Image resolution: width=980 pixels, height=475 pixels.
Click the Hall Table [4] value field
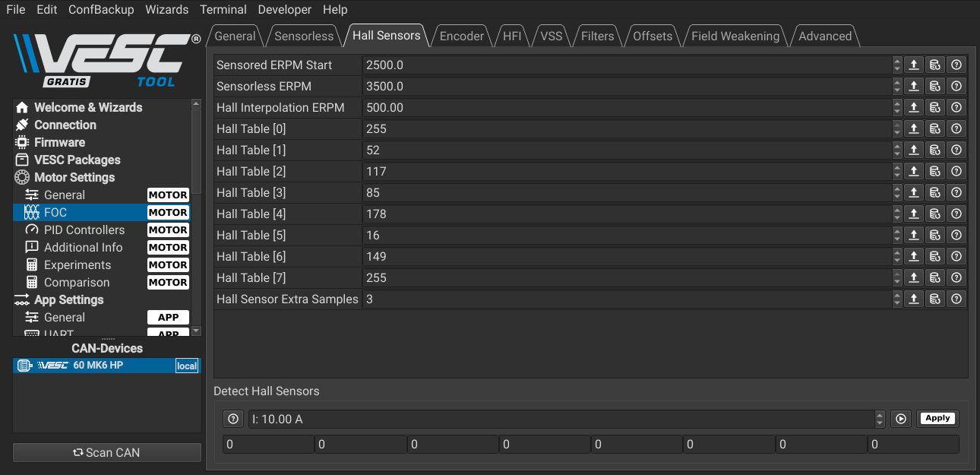pos(627,214)
